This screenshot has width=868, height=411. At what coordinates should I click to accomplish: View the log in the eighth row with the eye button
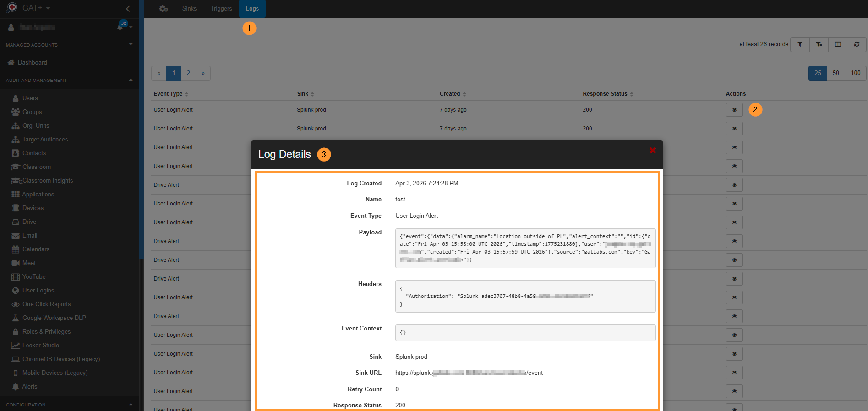tap(734, 241)
